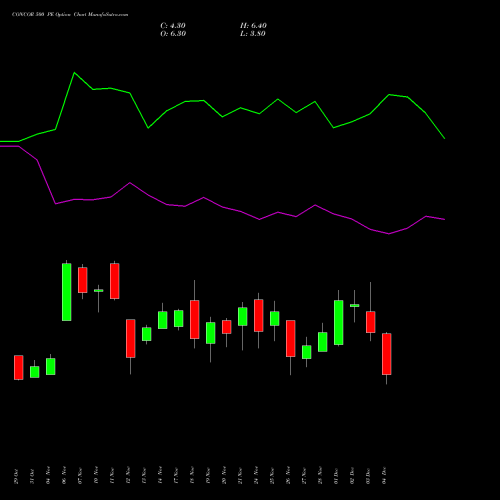Click the 31 Oct date label
The image size is (500, 500).
coord(32,476)
